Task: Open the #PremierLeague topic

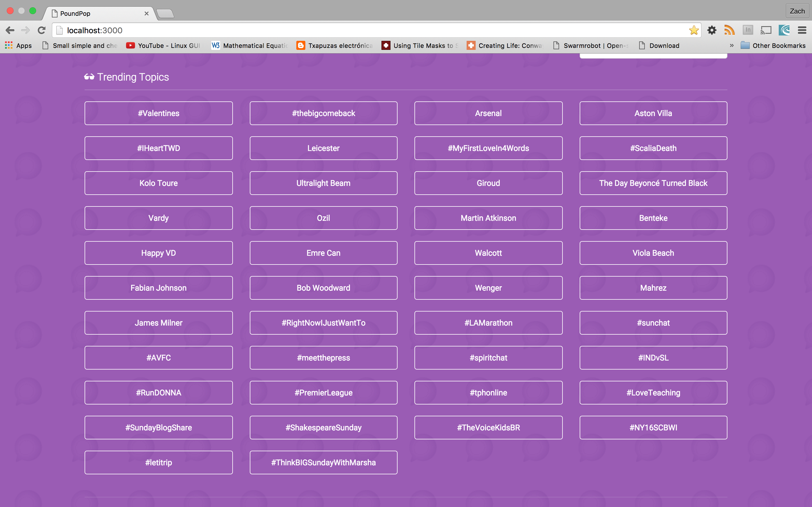Action: 323,393
